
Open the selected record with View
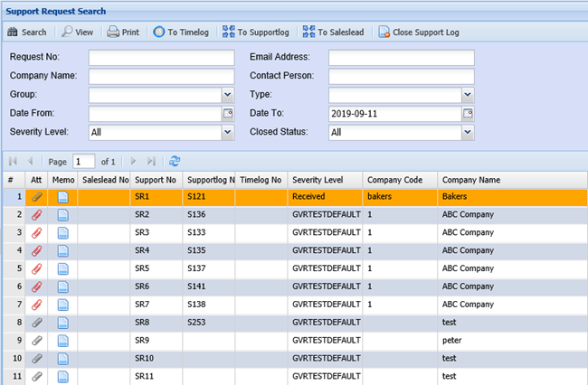tap(78, 33)
